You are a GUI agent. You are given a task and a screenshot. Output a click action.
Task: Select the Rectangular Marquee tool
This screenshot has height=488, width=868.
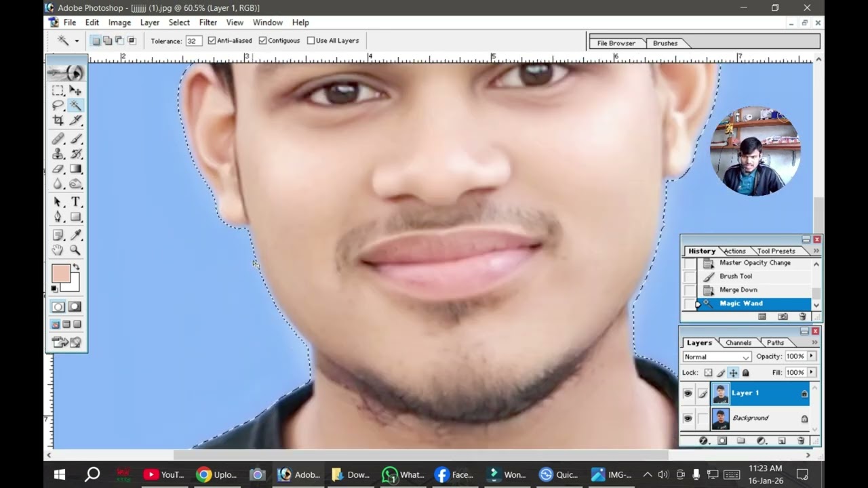coord(58,91)
